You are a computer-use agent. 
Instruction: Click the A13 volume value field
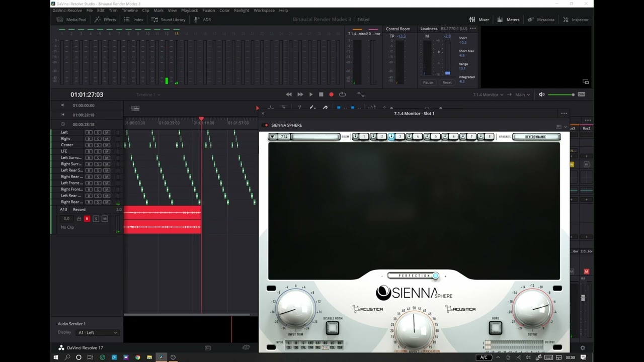(66, 219)
